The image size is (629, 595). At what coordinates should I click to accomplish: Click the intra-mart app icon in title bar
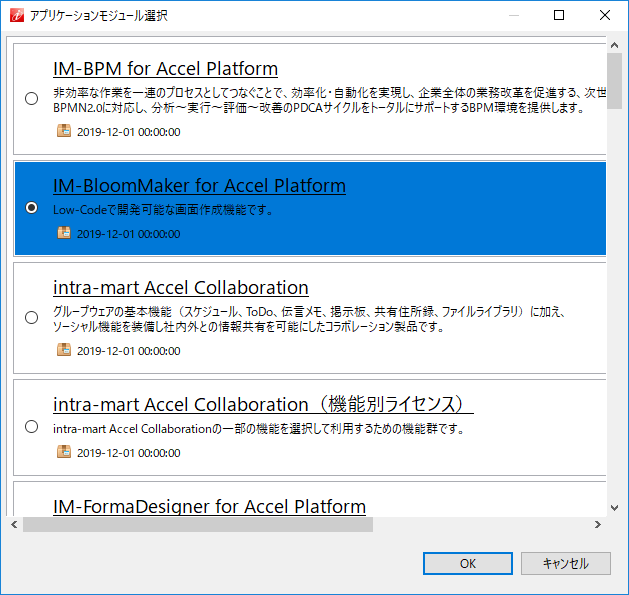pyautogui.click(x=17, y=15)
